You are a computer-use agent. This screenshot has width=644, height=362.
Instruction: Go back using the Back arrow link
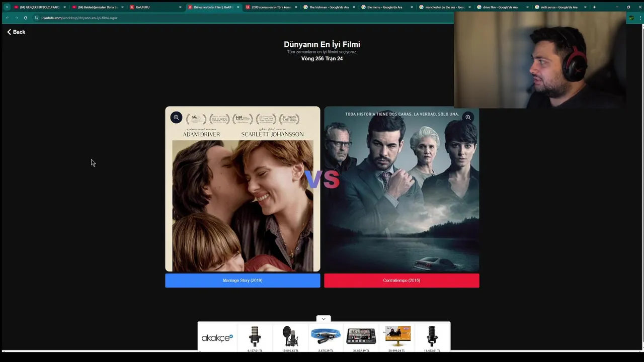click(16, 32)
